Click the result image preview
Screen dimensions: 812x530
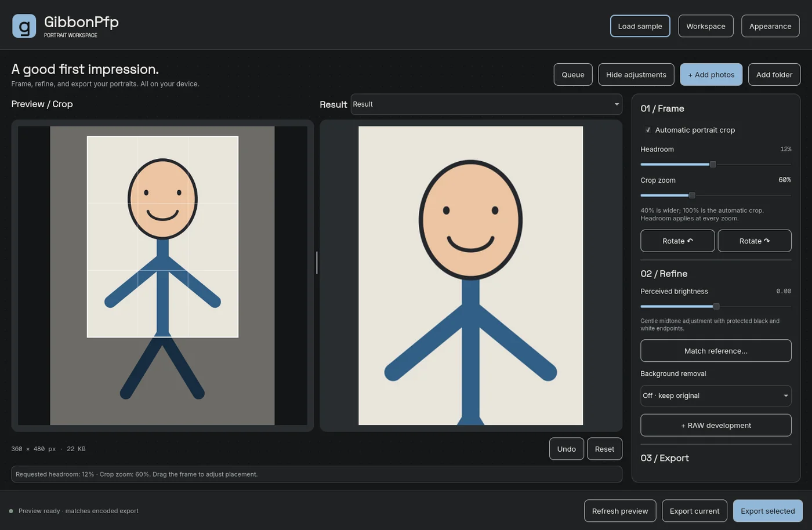tap(471, 276)
